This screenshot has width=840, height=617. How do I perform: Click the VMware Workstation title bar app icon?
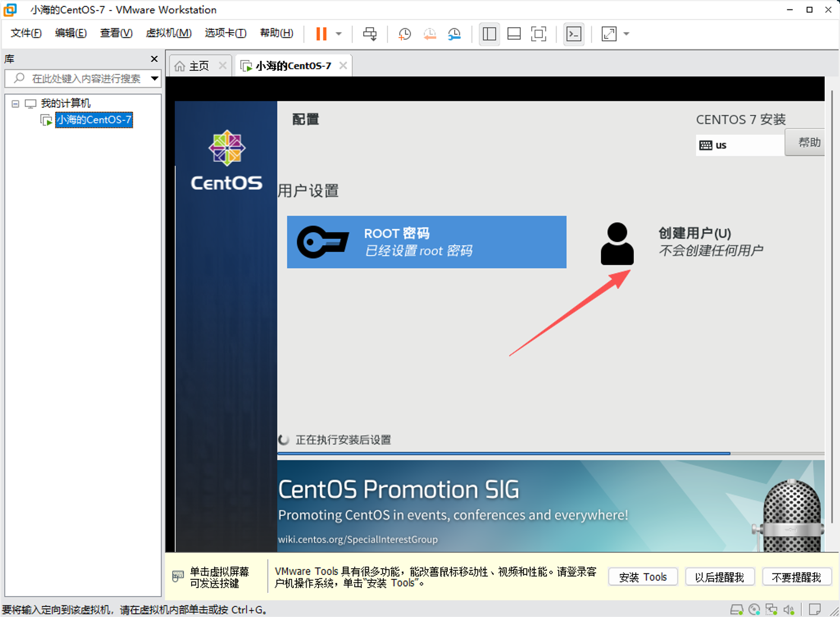point(10,9)
